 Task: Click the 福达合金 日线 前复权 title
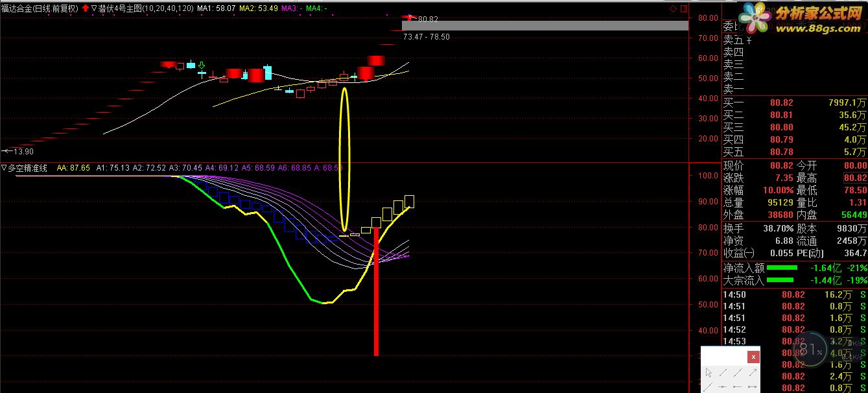click(40, 8)
